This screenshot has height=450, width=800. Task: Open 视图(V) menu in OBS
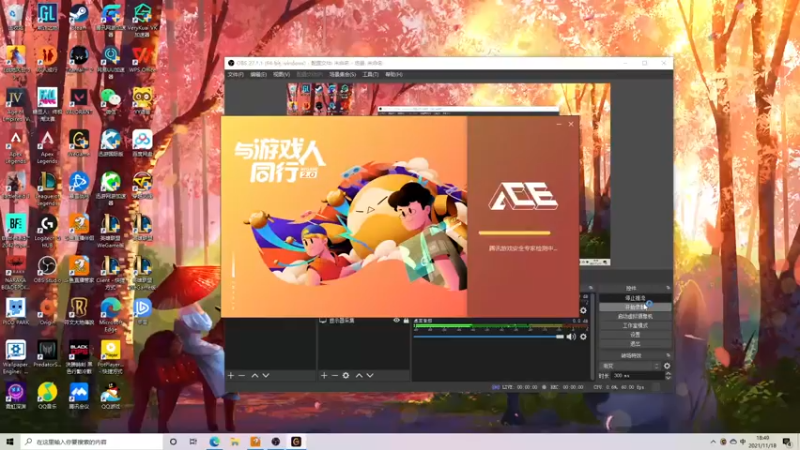(x=281, y=74)
